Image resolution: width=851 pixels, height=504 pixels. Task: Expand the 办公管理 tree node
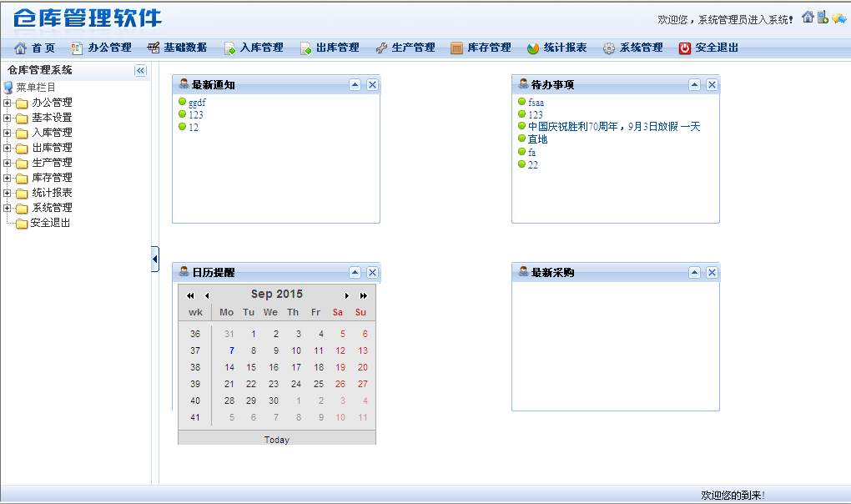8,103
